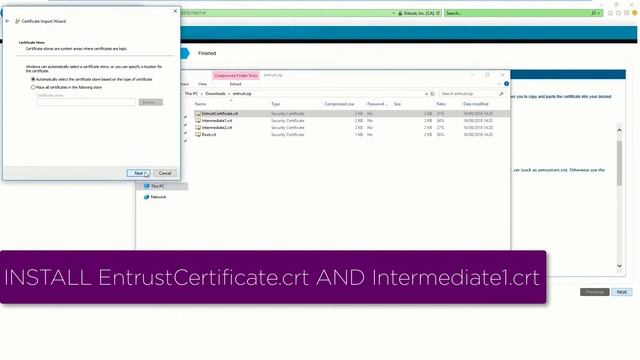
Task: Go back in the Certificate Import Wizard
Action: point(7,21)
